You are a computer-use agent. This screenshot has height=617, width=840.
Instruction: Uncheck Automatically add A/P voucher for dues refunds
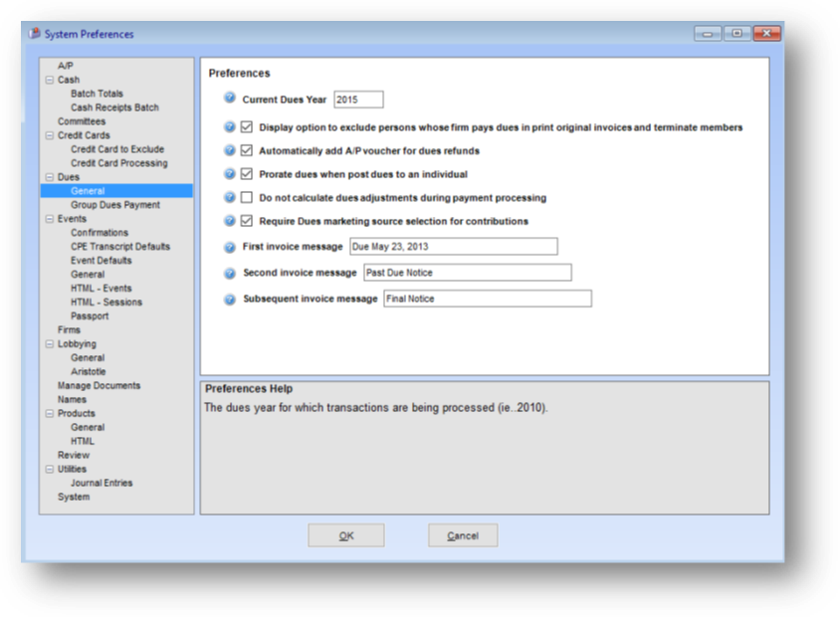(247, 150)
